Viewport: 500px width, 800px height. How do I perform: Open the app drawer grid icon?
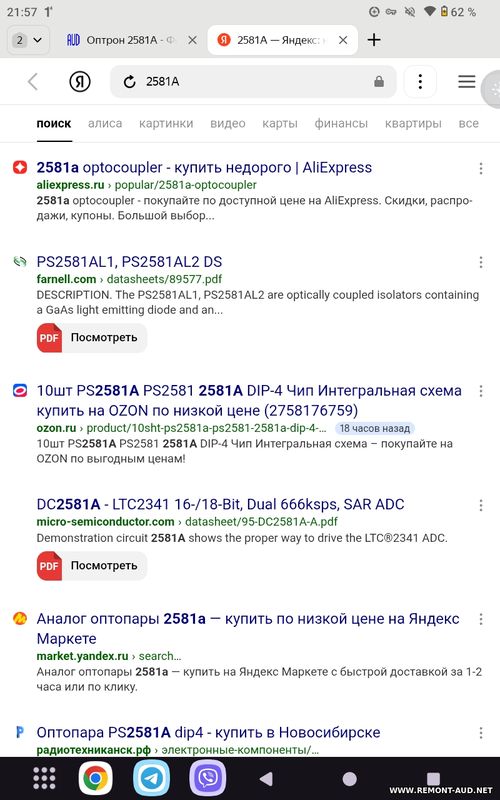(x=44, y=778)
